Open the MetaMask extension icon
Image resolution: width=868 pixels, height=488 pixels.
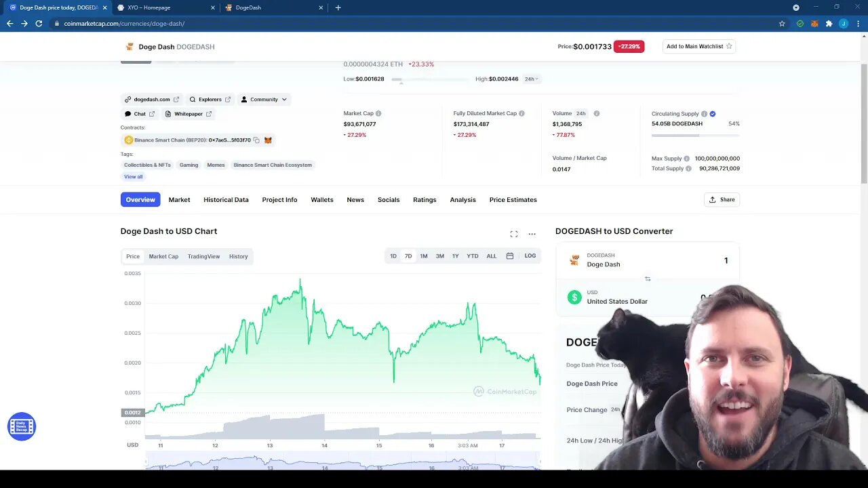click(x=814, y=23)
